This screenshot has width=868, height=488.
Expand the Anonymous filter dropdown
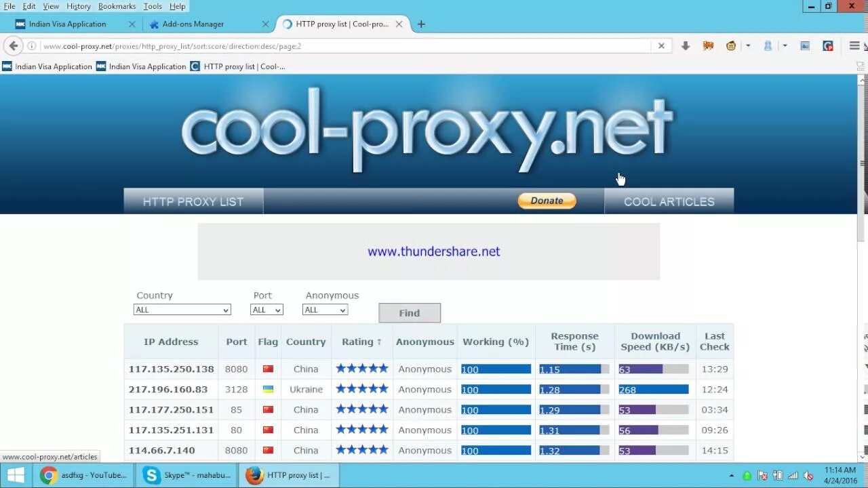click(325, 310)
